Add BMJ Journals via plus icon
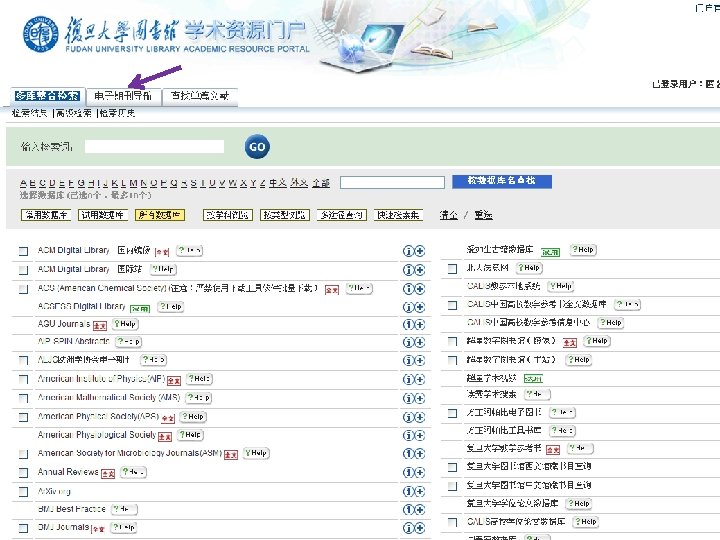Screen dimensions: 720x540 [x=420, y=528]
